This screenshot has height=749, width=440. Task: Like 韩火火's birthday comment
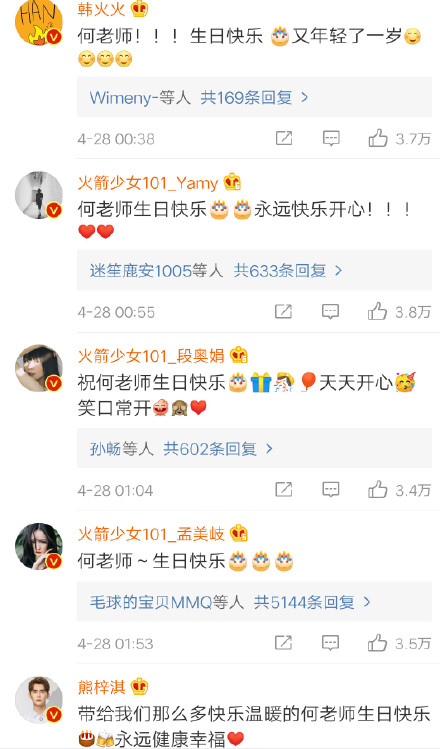(x=378, y=139)
